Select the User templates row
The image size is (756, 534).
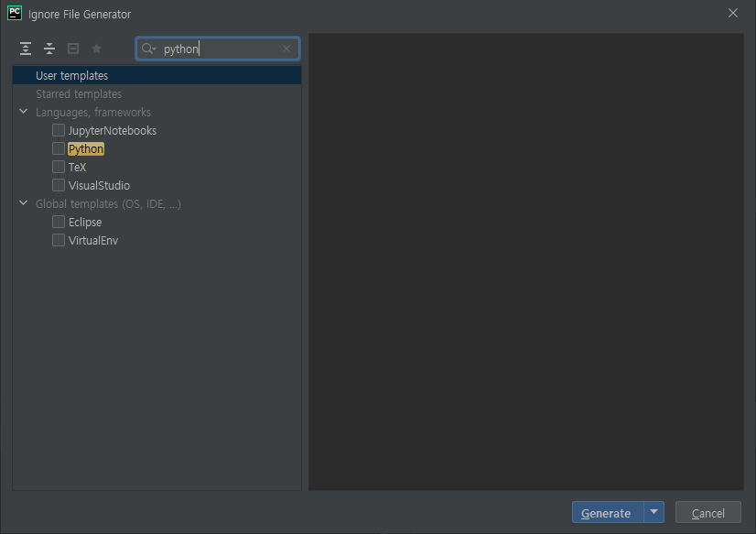[x=157, y=75]
